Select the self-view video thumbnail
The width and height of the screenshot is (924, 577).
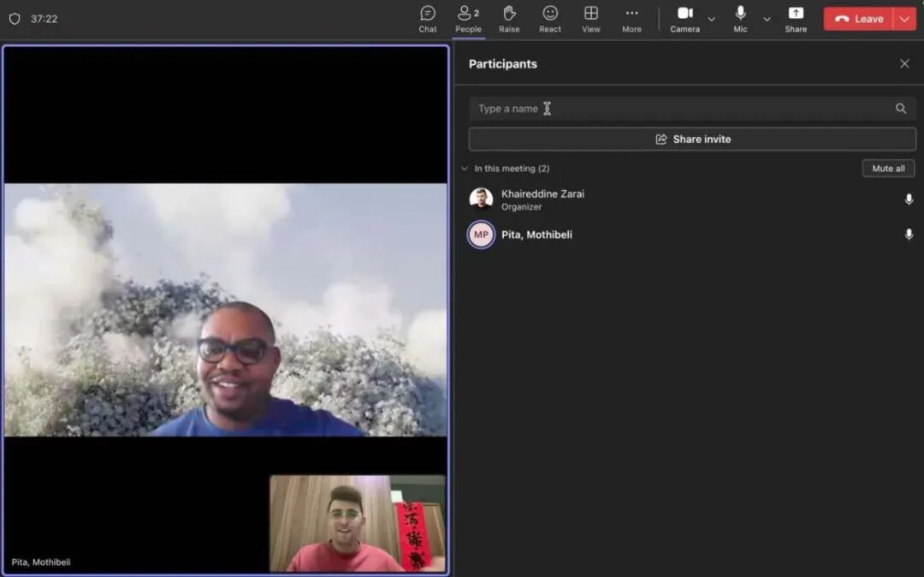click(358, 523)
